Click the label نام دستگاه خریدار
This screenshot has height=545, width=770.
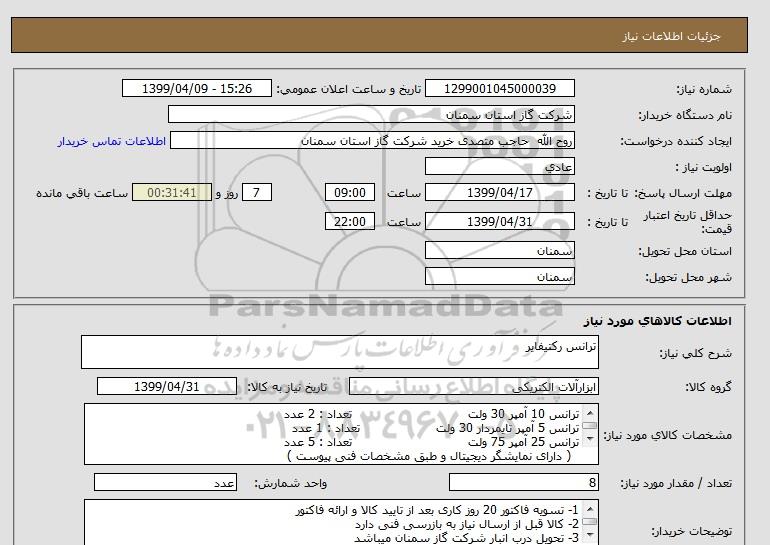[x=685, y=115]
